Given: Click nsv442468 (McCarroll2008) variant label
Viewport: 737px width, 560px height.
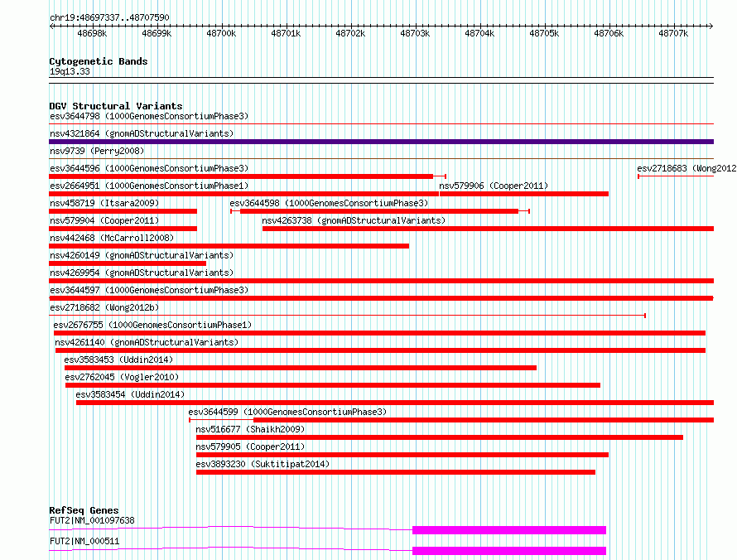Looking at the screenshot, I should click(x=112, y=238).
